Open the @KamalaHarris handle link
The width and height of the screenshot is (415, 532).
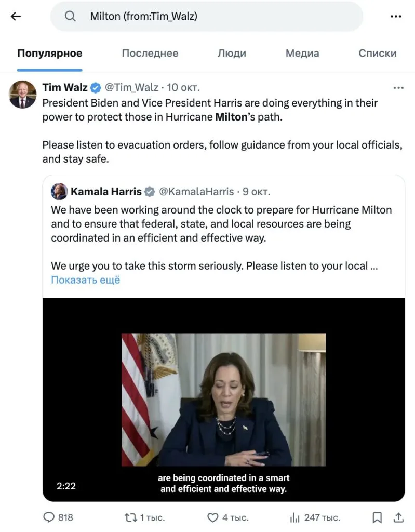(x=196, y=192)
